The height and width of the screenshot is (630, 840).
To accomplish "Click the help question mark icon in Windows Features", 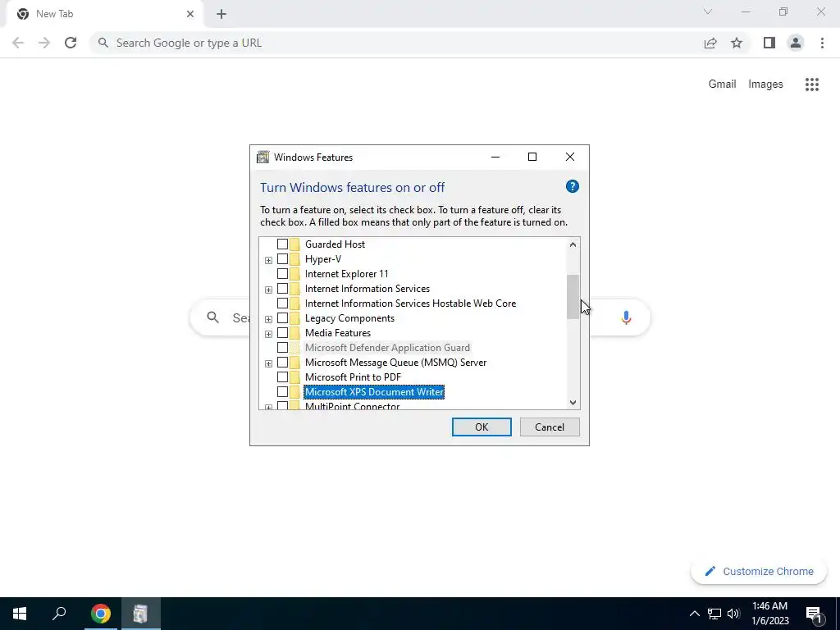I will (572, 186).
